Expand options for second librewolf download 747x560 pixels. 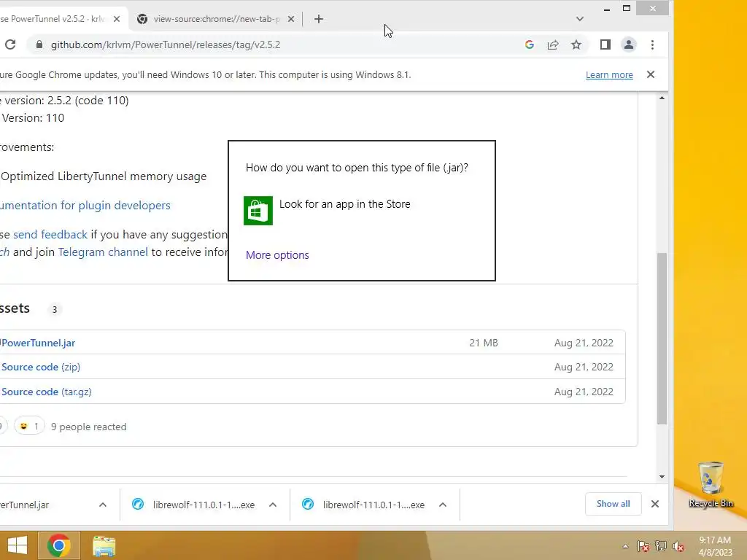click(443, 505)
